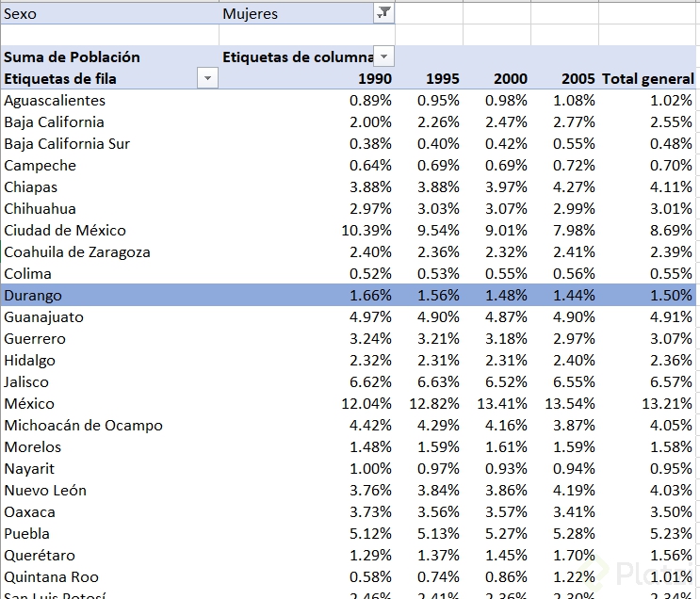Select the Coahuila de Zaragoza row label
This screenshot has width=700, height=599.
(77, 252)
